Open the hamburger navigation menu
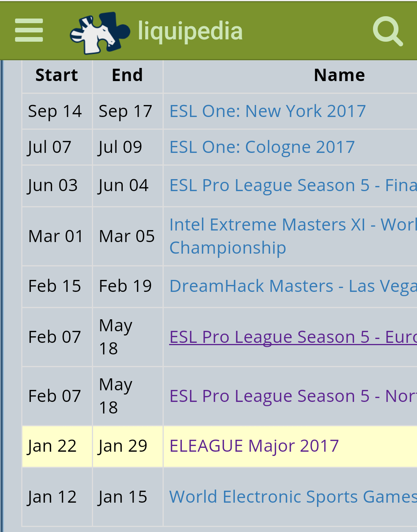 click(29, 30)
